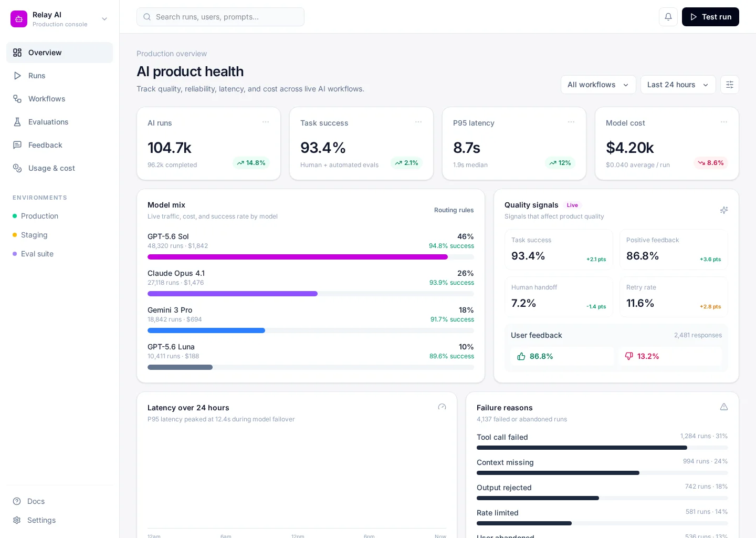This screenshot has height=538, width=756.
Task: Open Task success card options menu
Action: click(418, 122)
